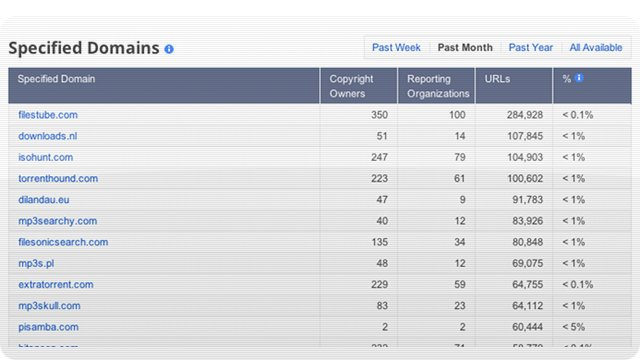Image resolution: width=640 pixels, height=360 pixels.
Task: Click info icon in the % column header
Action: tap(579, 78)
